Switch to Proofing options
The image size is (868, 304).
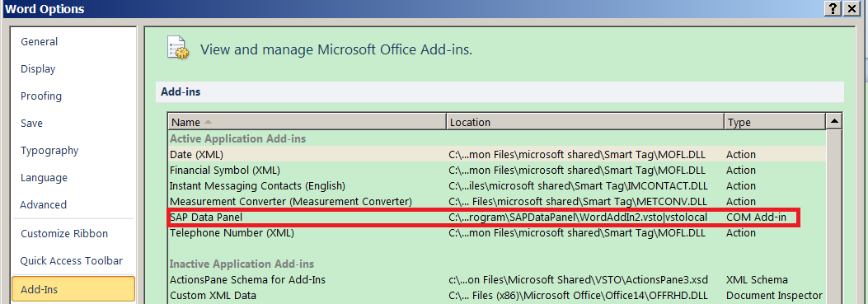41,96
